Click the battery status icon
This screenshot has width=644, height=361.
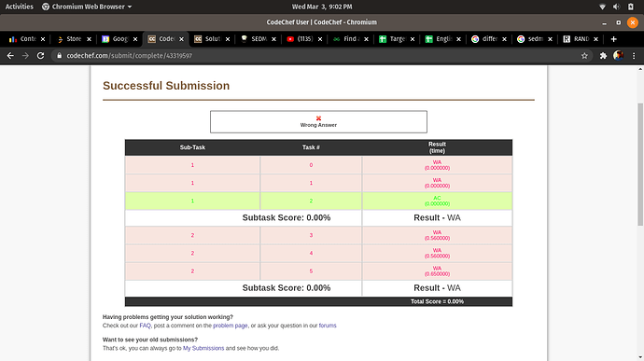631,7
